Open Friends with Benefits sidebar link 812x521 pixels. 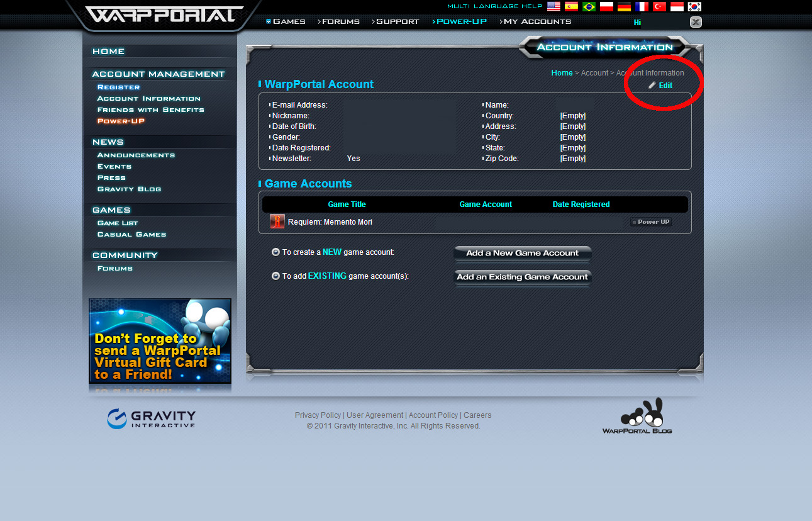[x=151, y=109]
